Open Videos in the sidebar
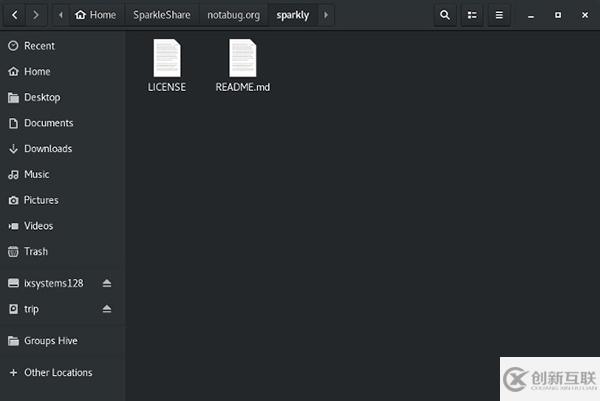The height and width of the screenshot is (401, 600). coord(62,226)
